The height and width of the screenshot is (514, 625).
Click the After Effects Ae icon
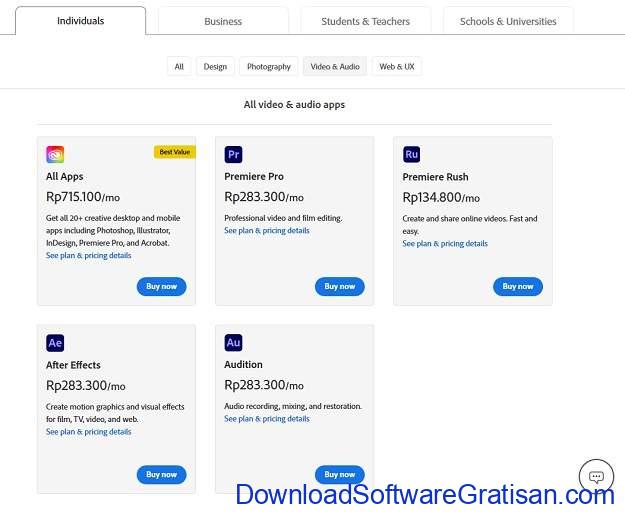coord(55,343)
